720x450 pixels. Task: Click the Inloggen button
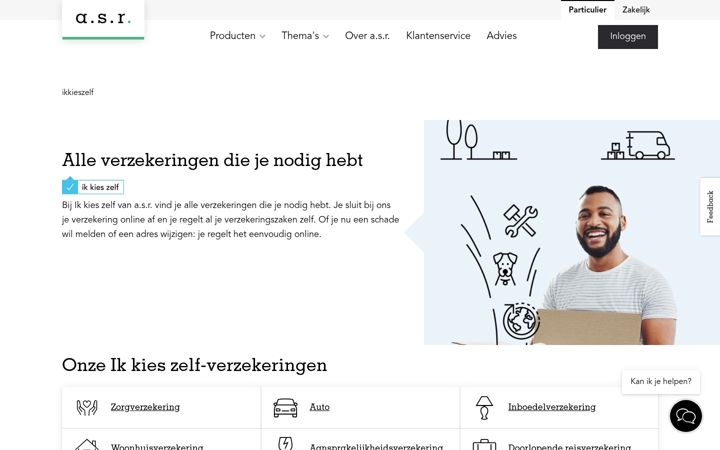[x=628, y=37]
